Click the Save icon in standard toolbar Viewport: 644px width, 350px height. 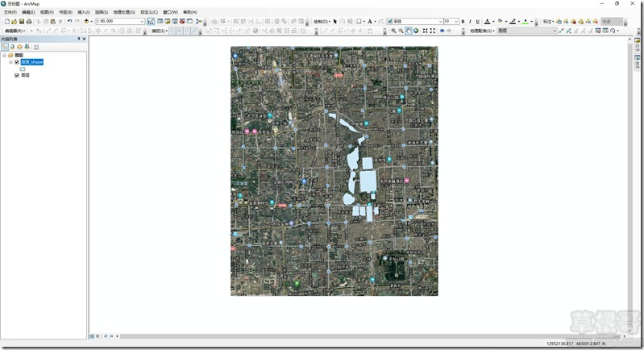pos(22,21)
